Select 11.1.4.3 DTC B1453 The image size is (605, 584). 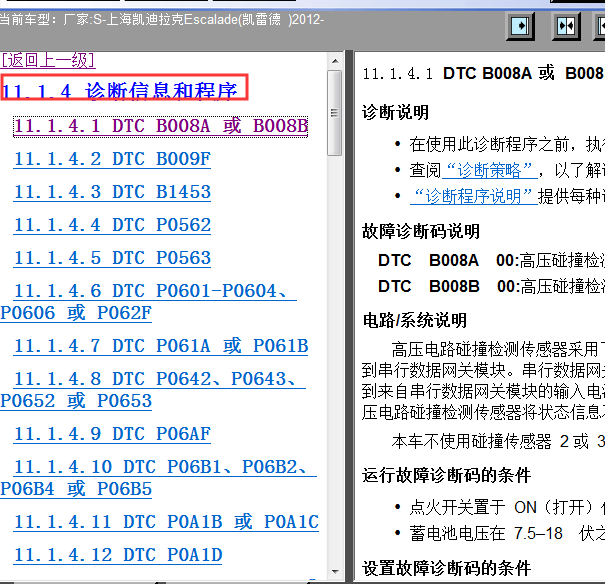click(x=112, y=192)
